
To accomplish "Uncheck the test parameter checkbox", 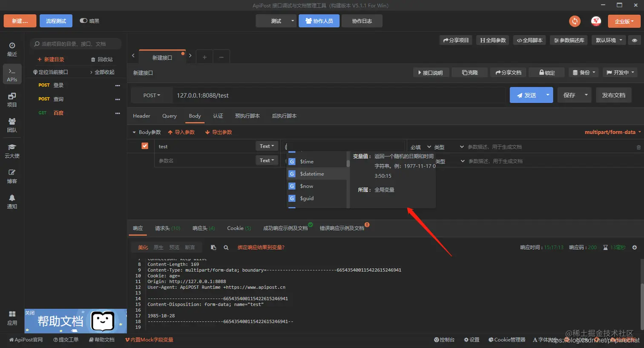I will [145, 146].
